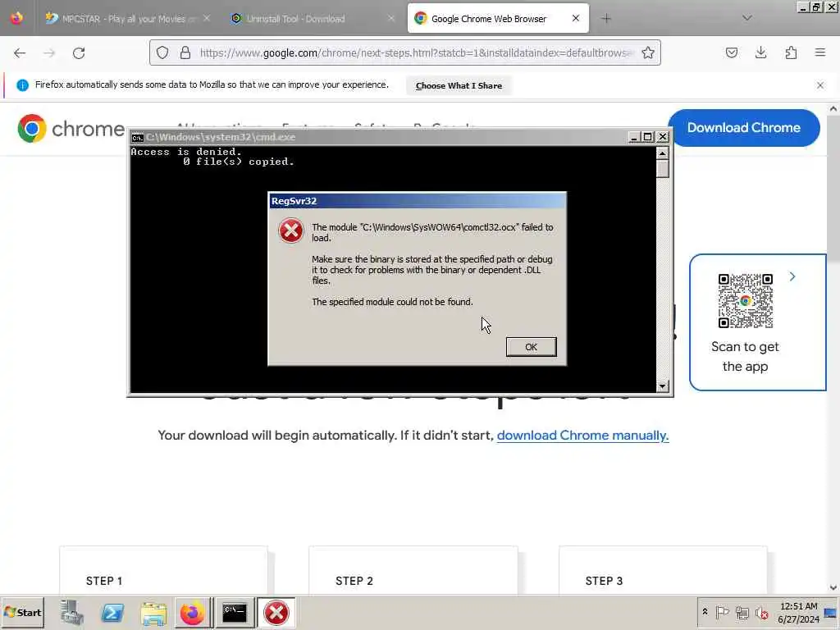840x630 pixels.
Task: Open Server Manager from the taskbar
Action: (71, 612)
